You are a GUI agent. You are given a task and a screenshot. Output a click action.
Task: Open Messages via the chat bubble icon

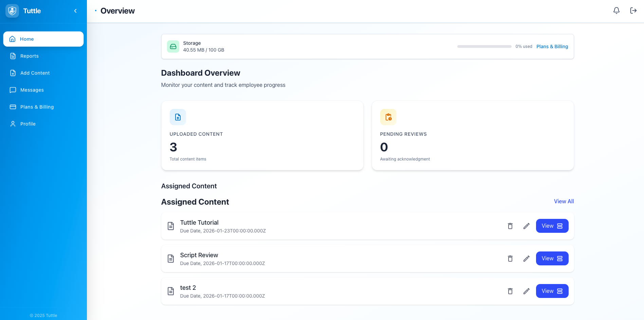click(x=13, y=90)
